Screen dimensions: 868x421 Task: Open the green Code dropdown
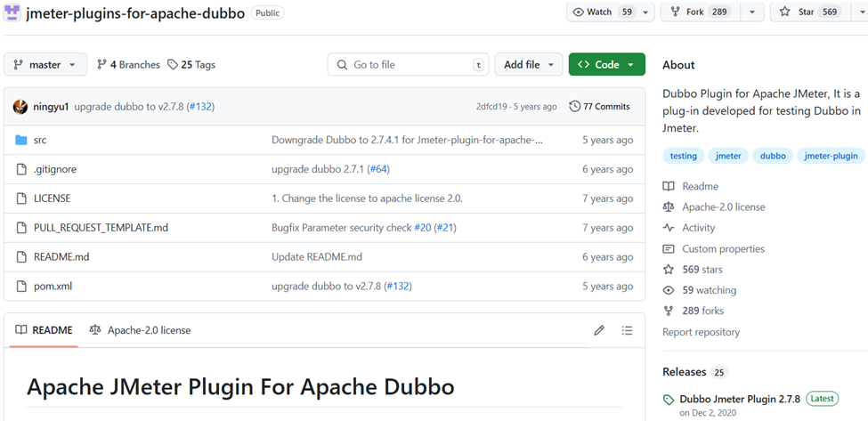607,65
